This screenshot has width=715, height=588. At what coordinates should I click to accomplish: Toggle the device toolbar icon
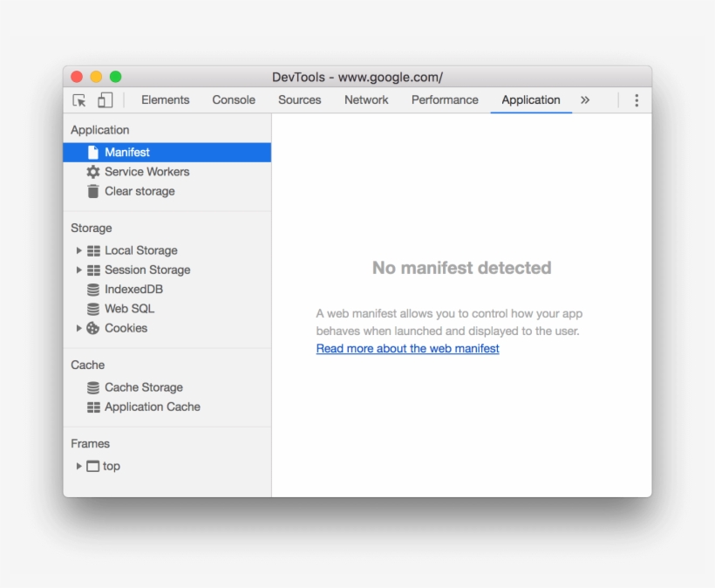coord(103,99)
